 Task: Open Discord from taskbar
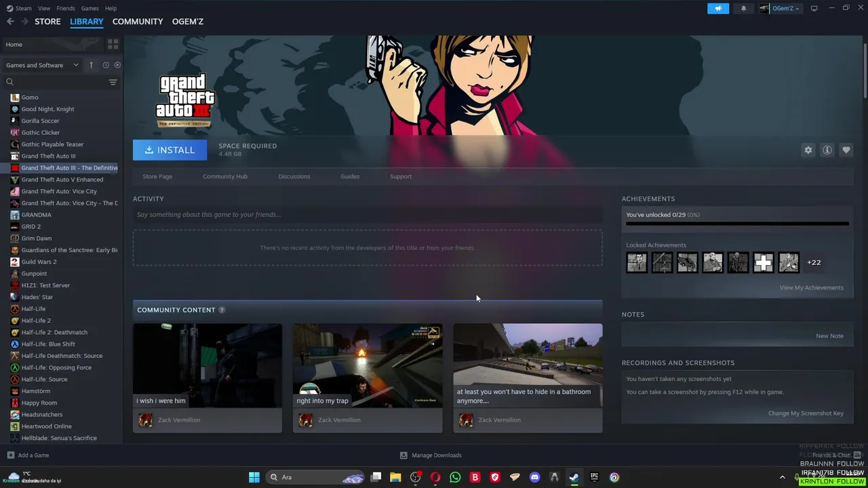point(534,477)
